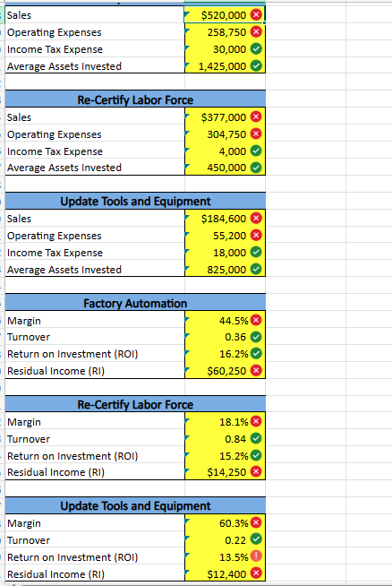Select the 60.3% margin cell
This screenshot has height=586, width=392.
[x=226, y=523]
